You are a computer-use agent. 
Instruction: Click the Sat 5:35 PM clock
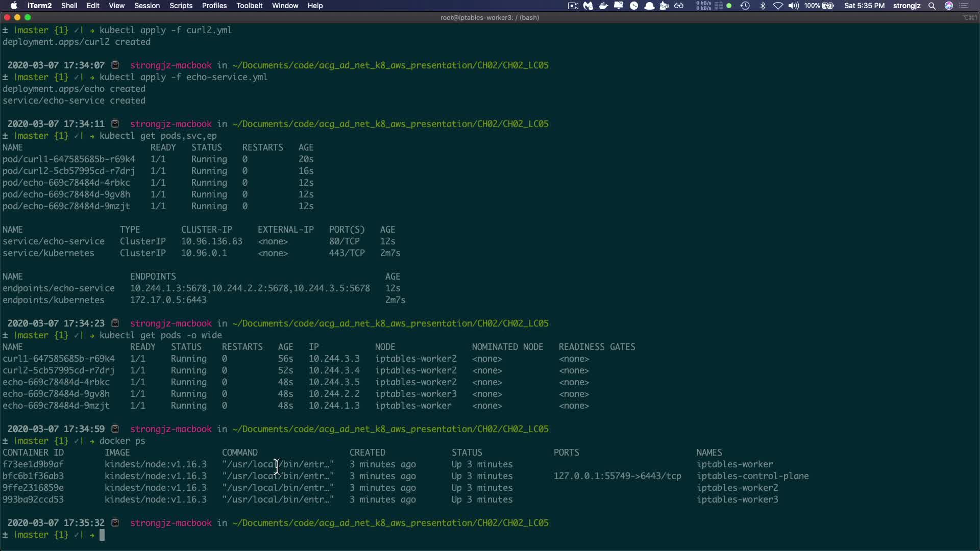click(864, 6)
